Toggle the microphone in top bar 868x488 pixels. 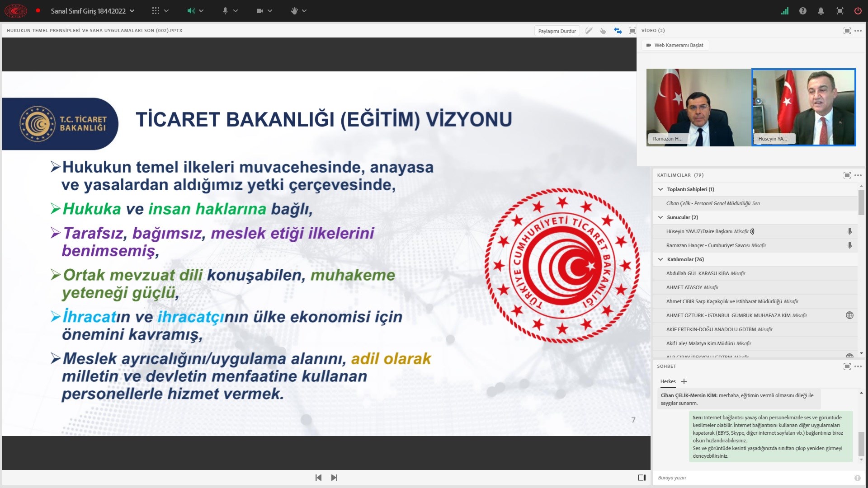pyautogui.click(x=225, y=11)
